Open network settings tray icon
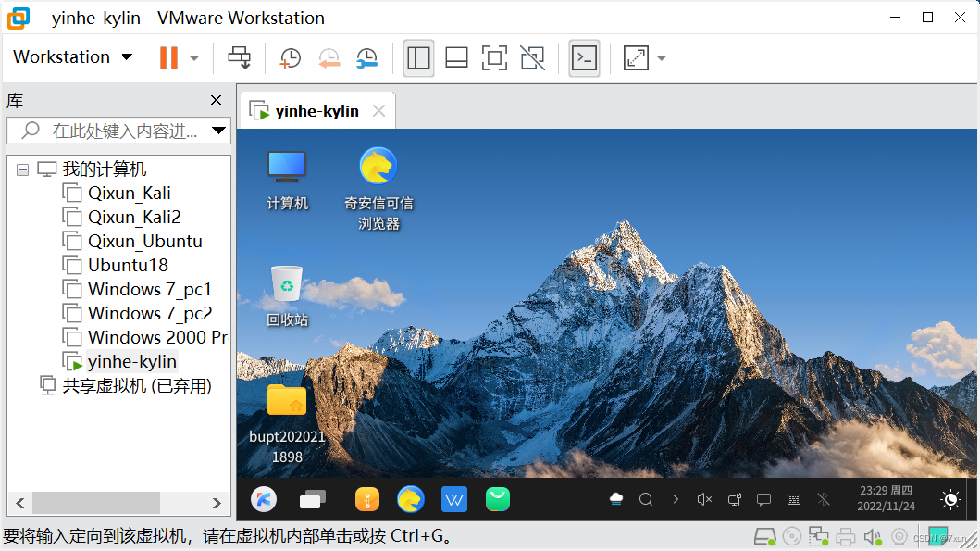980x551 pixels. click(x=735, y=499)
